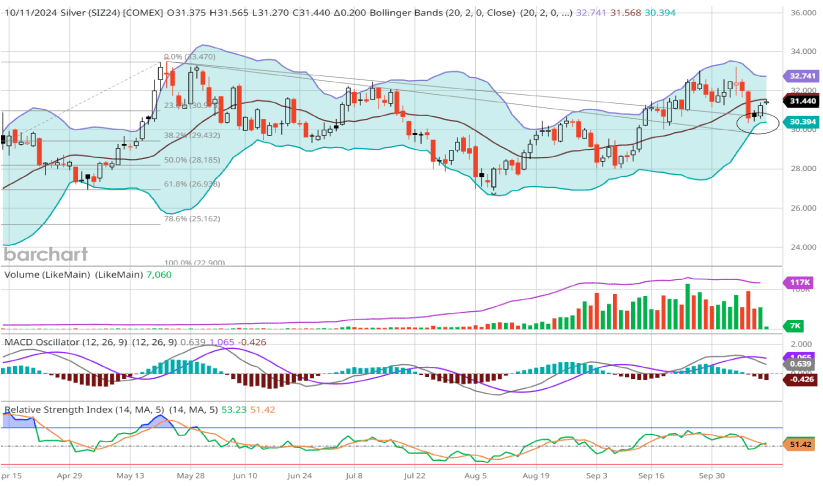Click the 51.42 RSI value tag
This screenshot has height=486, width=823.
click(x=801, y=443)
